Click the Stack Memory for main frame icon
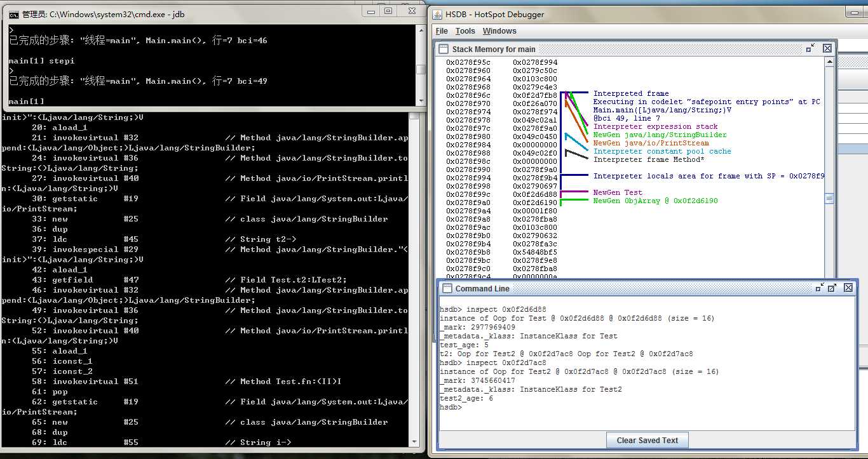Viewport: 868px width, 459px height. [444, 49]
